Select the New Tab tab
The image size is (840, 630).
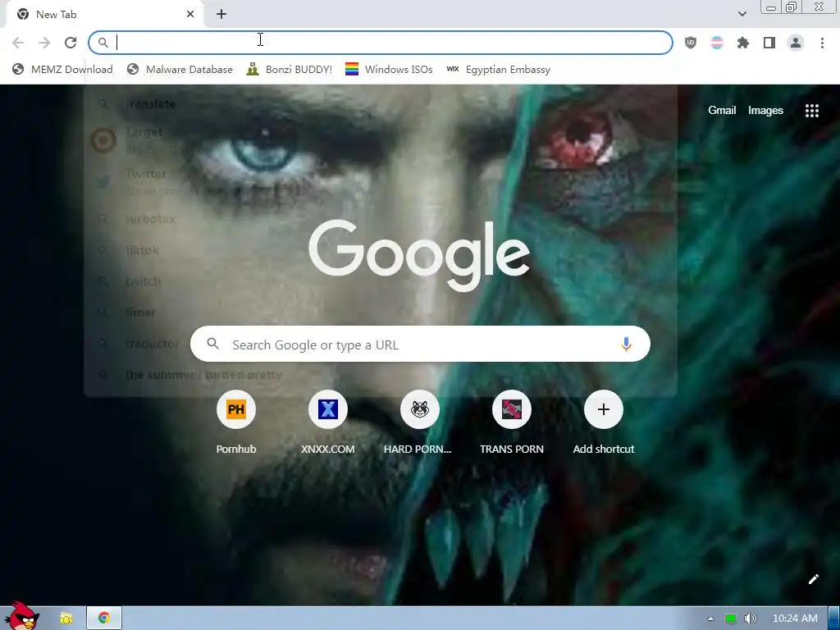pos(105,15)
